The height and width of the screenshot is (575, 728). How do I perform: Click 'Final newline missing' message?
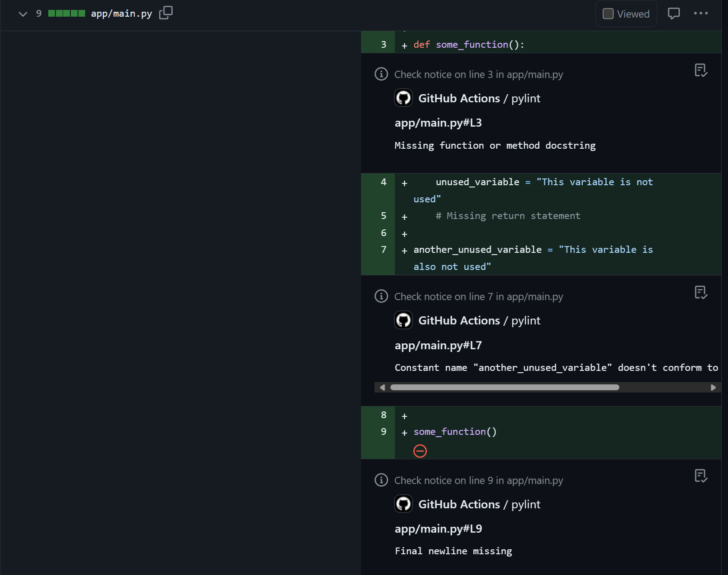453,551
